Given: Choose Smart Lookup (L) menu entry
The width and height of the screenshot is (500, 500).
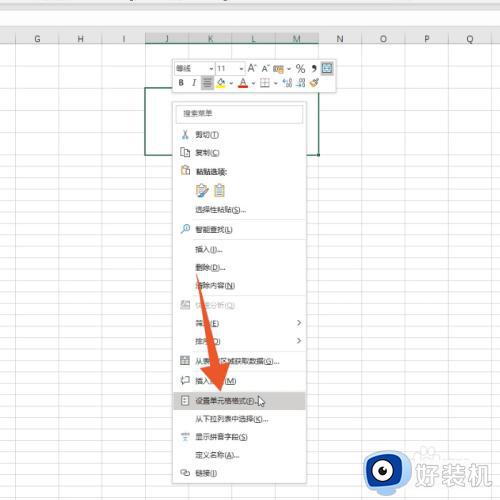Looking at the screenshot, I should click(x=239, y=229).
